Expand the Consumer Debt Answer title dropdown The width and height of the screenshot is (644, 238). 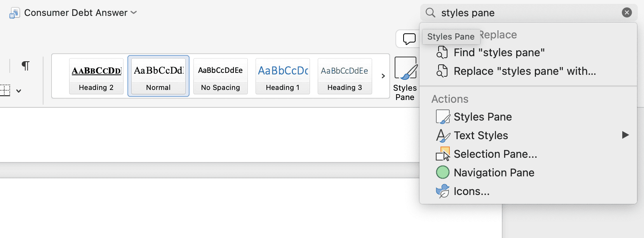point(133,12)
